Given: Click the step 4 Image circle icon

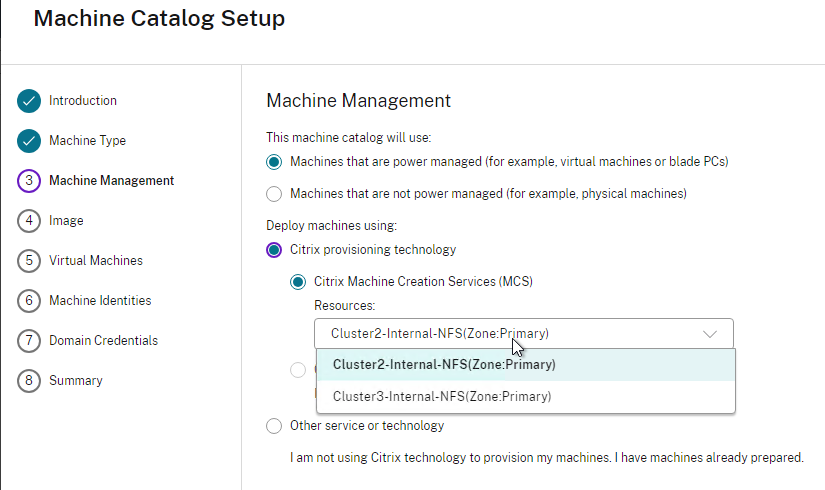Looking at the screenshot, I should click(29, 221).
